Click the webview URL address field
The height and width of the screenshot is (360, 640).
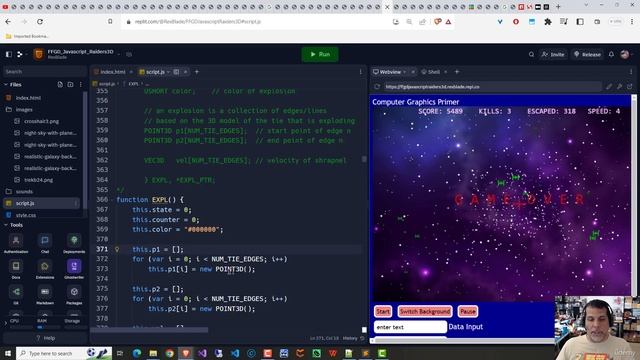click(492, 87)
